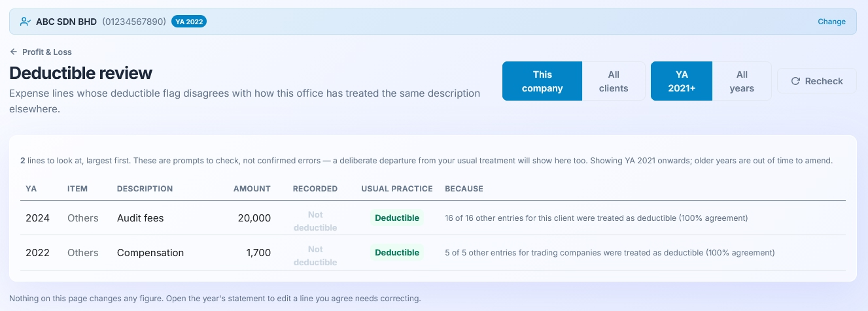Click the 16 of 16 other entries explanation
Image resolution: width=868 pixels, height=311 pixels.
click(596, 218)
